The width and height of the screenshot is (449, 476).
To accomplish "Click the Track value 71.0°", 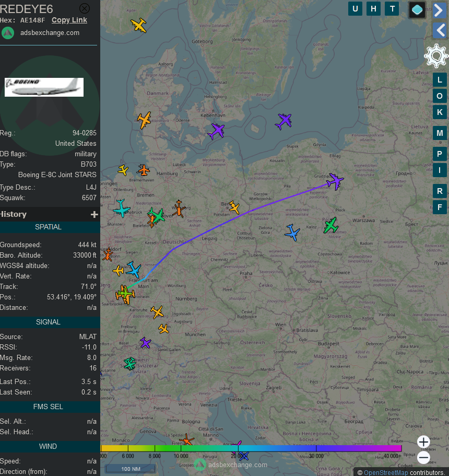I will 89,286.
